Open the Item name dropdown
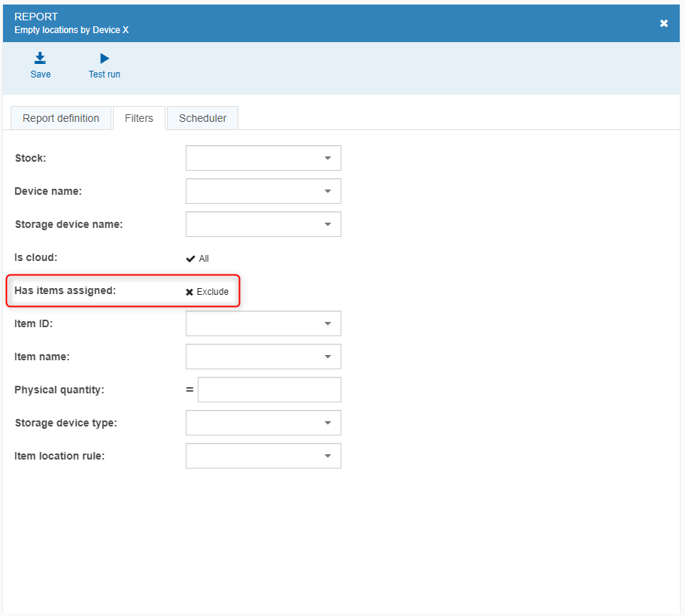 click(263, 357)
